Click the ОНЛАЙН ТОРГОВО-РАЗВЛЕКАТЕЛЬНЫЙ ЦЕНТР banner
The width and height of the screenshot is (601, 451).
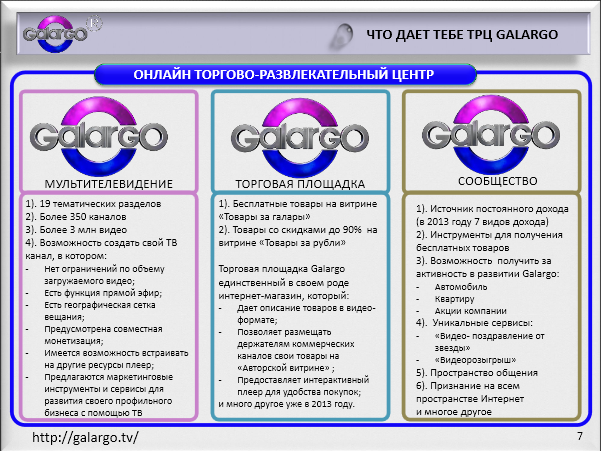coord(285,74)
